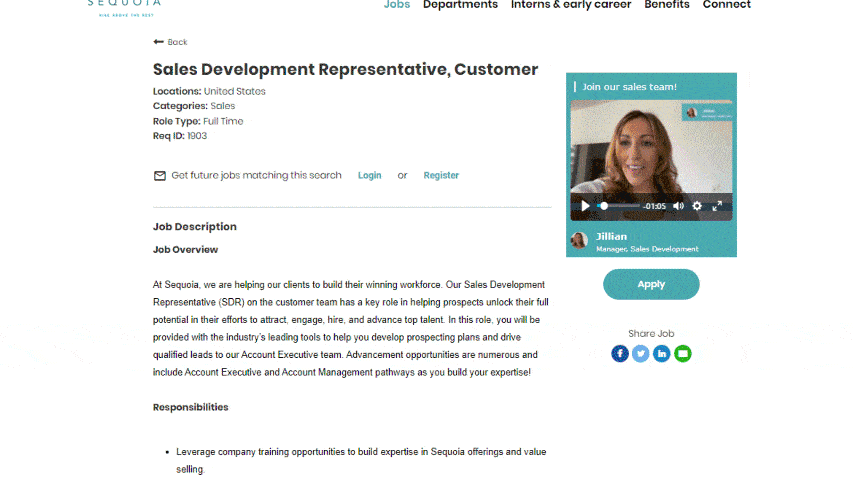Share job on LinkedIn
853x480 pixels.
662,354
